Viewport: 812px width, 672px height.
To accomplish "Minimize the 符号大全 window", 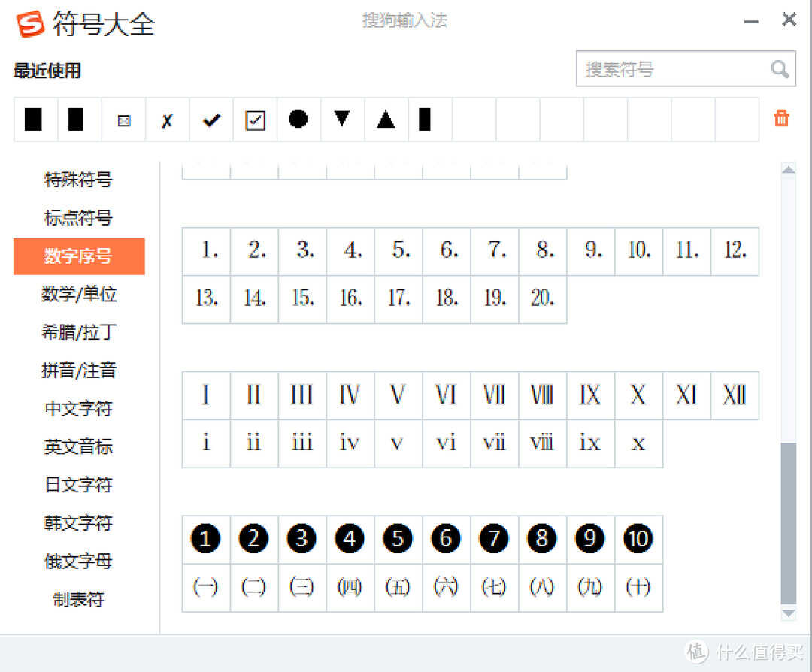I will [751, 21].
